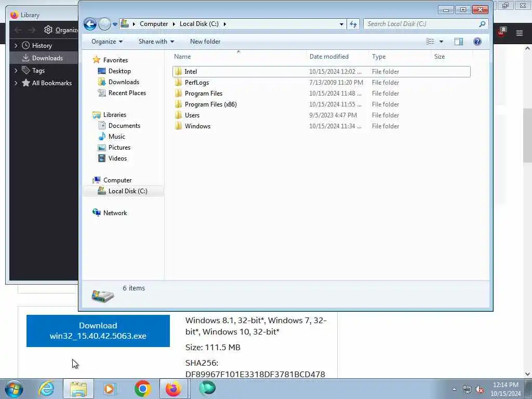Viewport: 532px width, 399px height.
Task: Toggle the preview pane icon
Action: [x=459, y=42]
